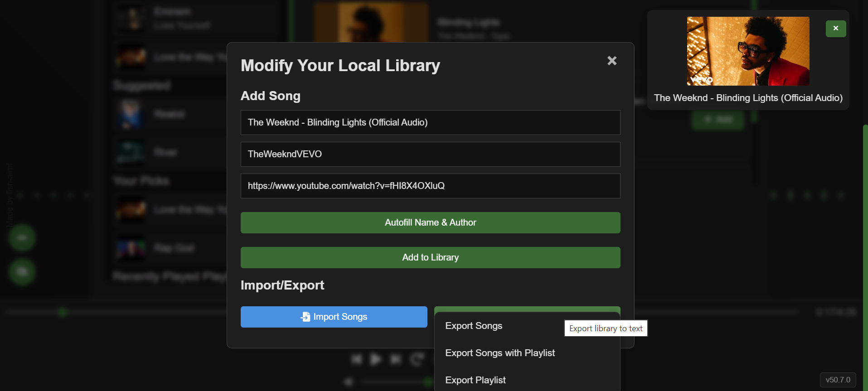Click the blurred previous track button
Image resolution: width=868 pixels, height=391 pixels.
coord(357,359)
